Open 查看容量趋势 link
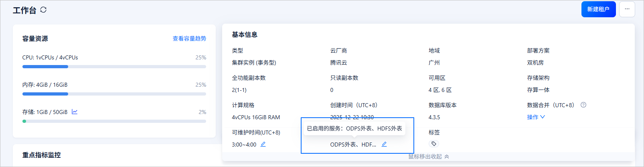The height and width of the screenshot is (167, 644). (x=189, y=39)
